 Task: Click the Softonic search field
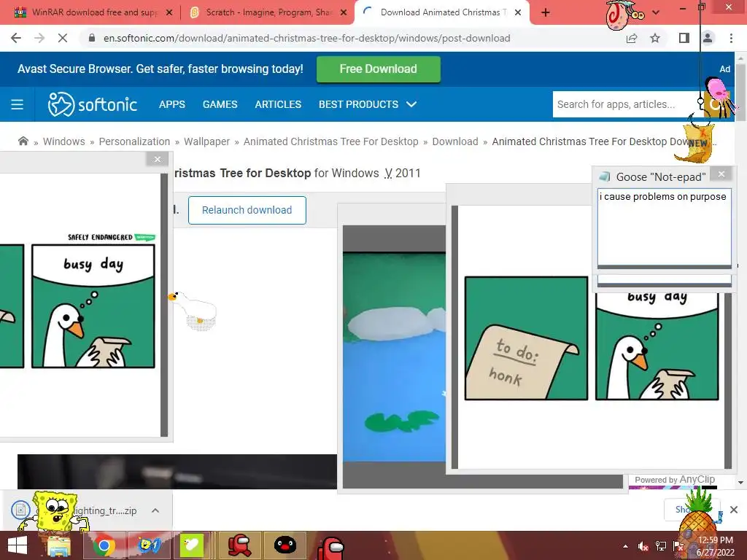click(x=627, y=104)
